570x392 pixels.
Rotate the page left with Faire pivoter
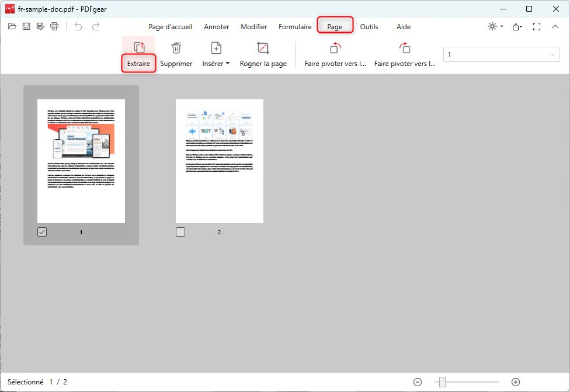334,54
